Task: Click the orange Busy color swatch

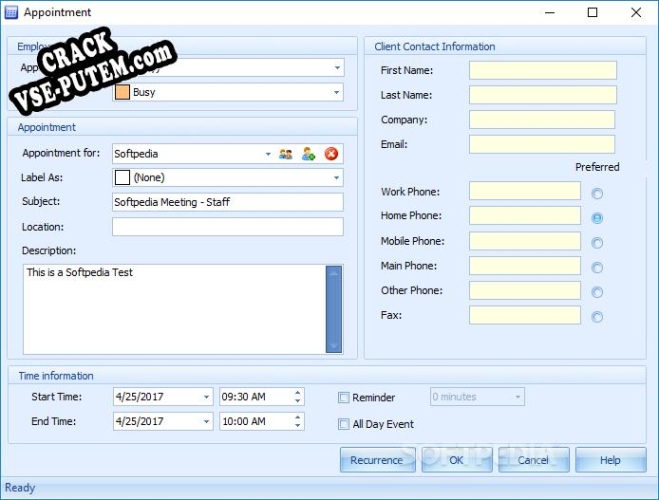Action: point(122,92)
